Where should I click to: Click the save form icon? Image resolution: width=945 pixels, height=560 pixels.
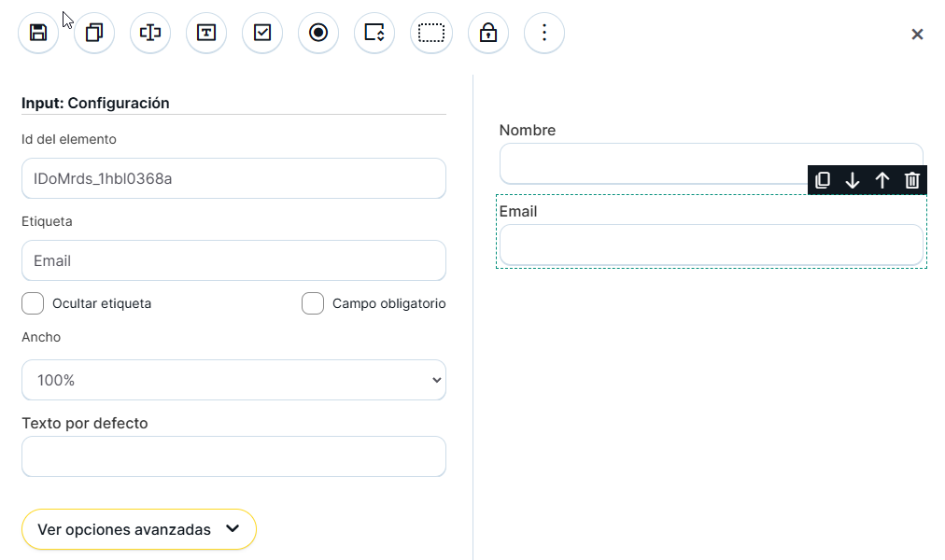38,33
